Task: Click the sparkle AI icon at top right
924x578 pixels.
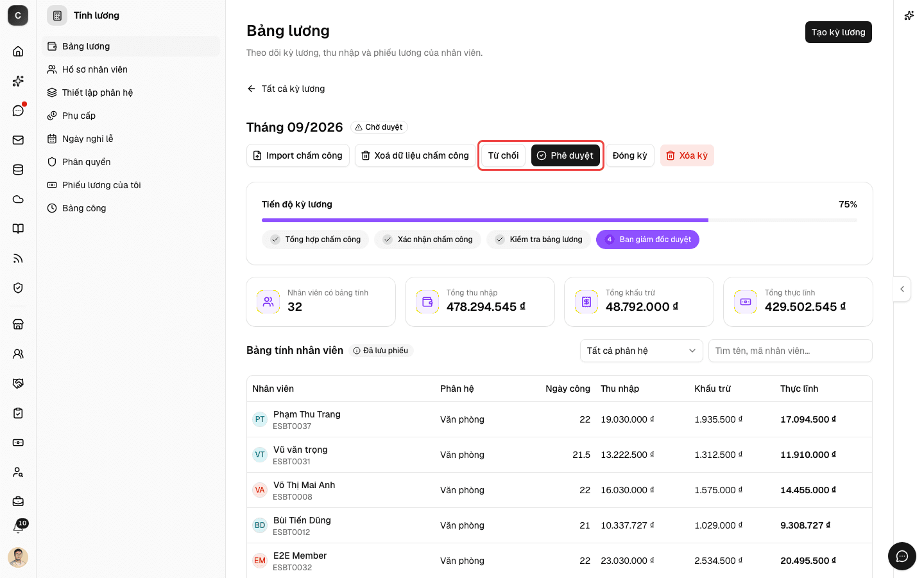Action: tap(909, 15)
